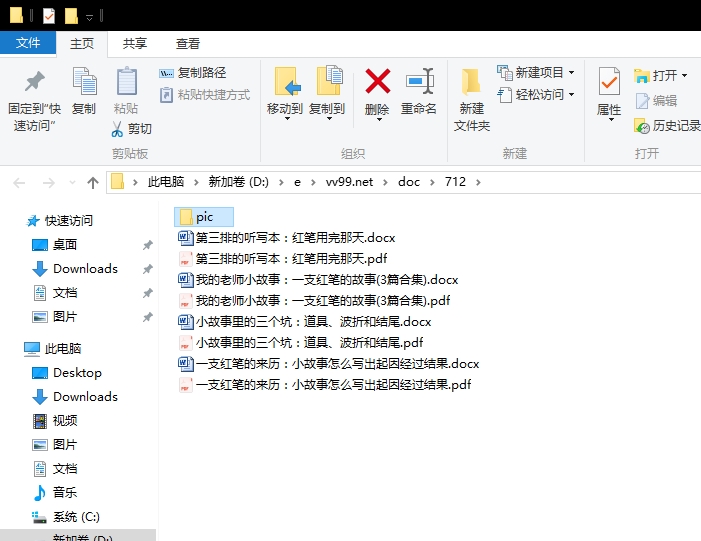Open the 移动到 (Move to) menu

point(285,94)
